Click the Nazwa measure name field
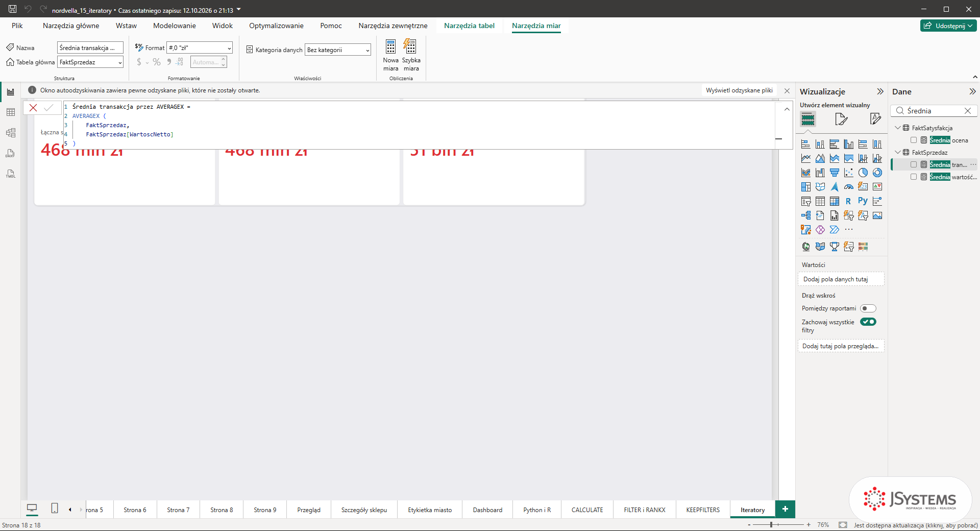Viewport: 980px width, 531px height. (x=90, y=47)
